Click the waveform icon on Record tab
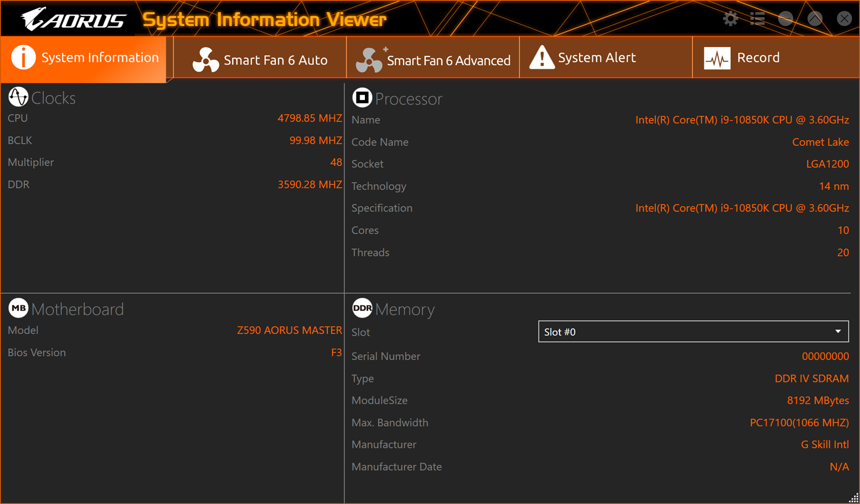Image resolution: width=860 pixels, height=504 pixels. coord(717,58)
